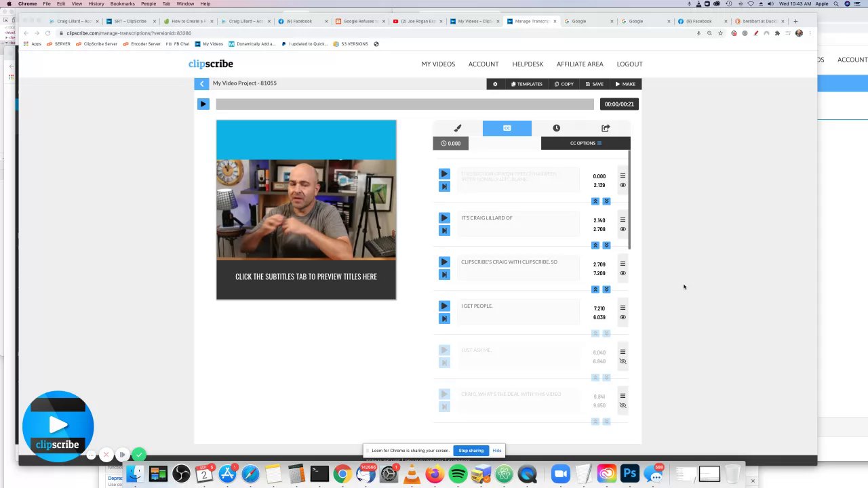Viewport: 868px width, 488px height.
Task: Open Zoom app from the dock
Action: click(560, 474)
